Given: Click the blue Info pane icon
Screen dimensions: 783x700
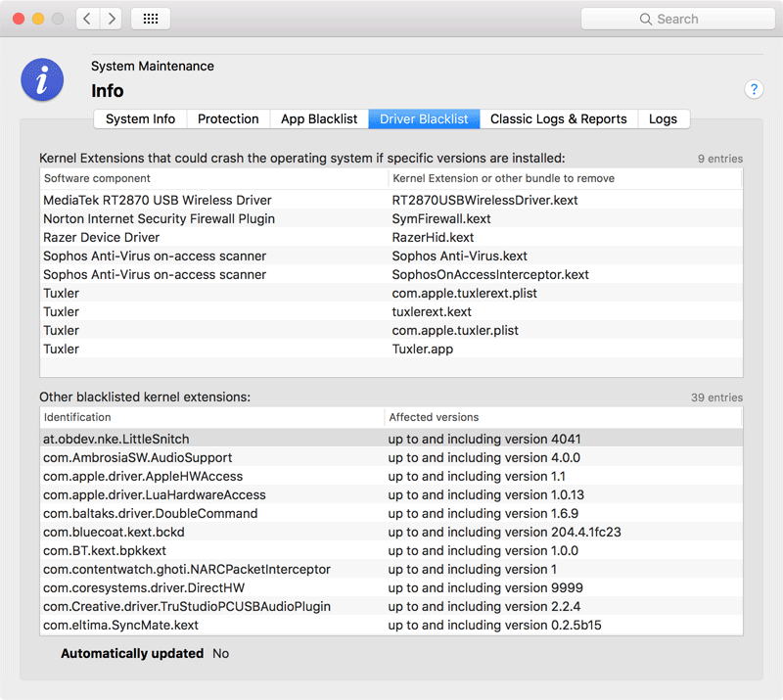Looking at the screenshot, I should point(42,79).
